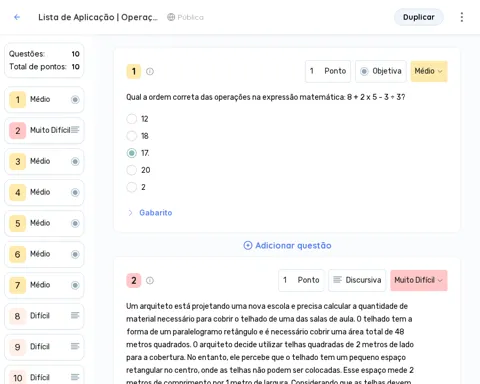
Task: Click the discursive icon on sidebar item 10
Action: tap(75, 377)
